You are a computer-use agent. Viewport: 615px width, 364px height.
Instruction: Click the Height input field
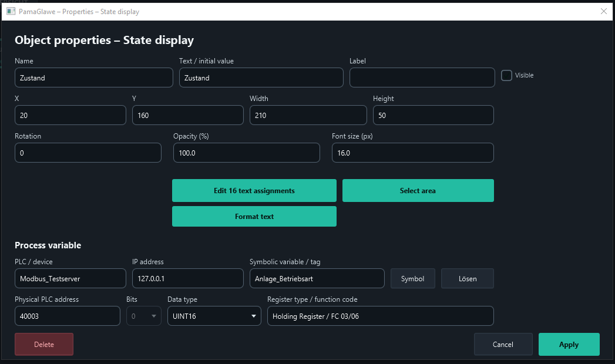tap(433, 115)
